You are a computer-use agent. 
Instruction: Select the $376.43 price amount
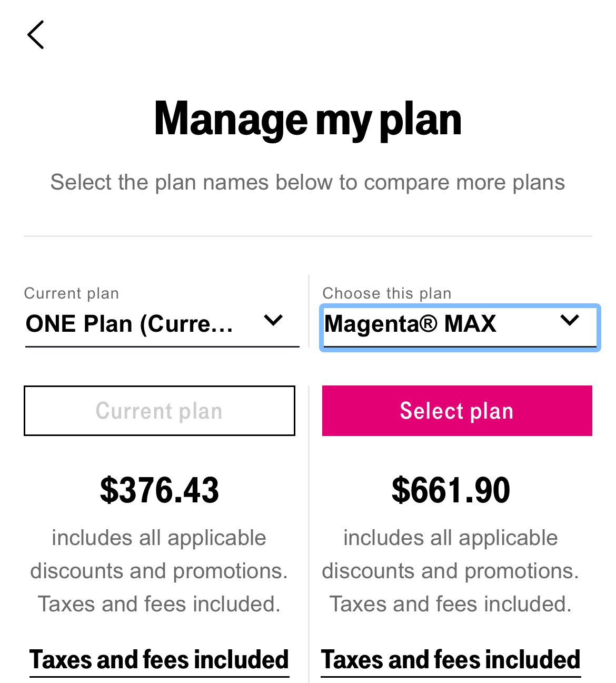tap(159, 490)
